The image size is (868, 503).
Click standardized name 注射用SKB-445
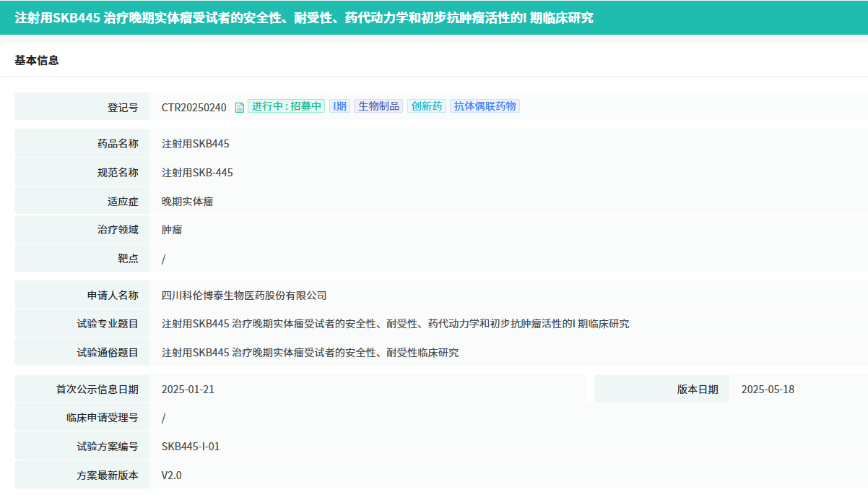click(x=197, y=173)
